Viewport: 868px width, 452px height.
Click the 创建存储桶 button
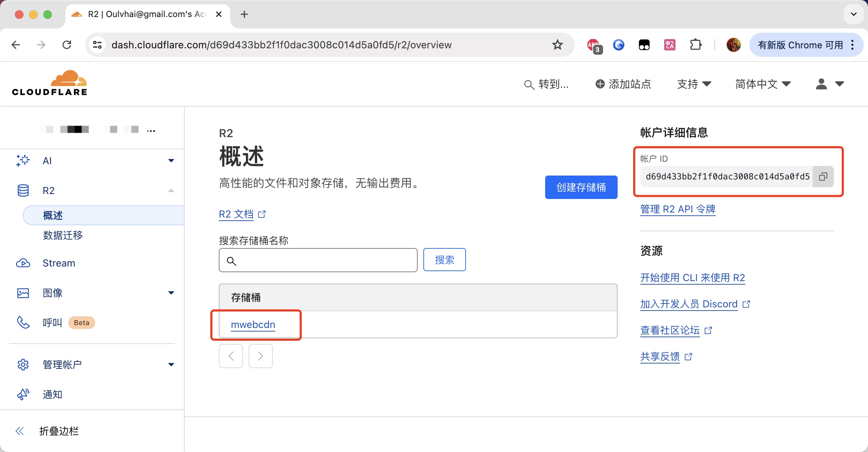581,187
